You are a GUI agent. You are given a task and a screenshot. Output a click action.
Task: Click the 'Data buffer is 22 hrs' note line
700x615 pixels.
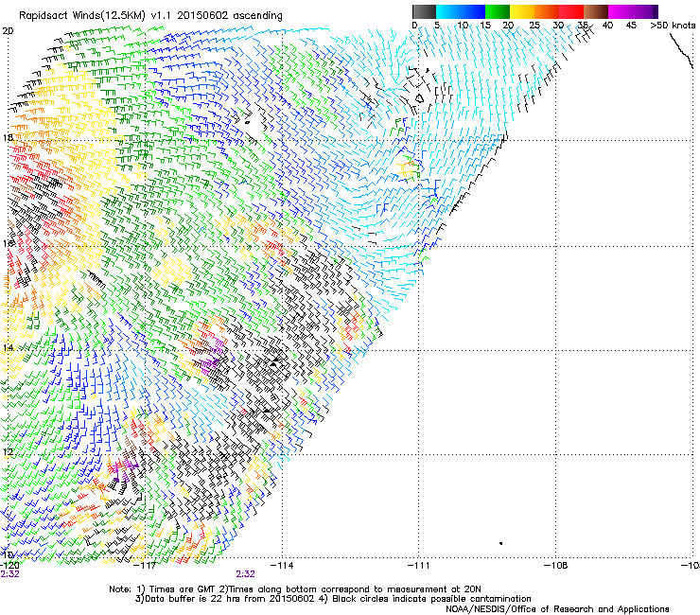[x=333, y=599]
